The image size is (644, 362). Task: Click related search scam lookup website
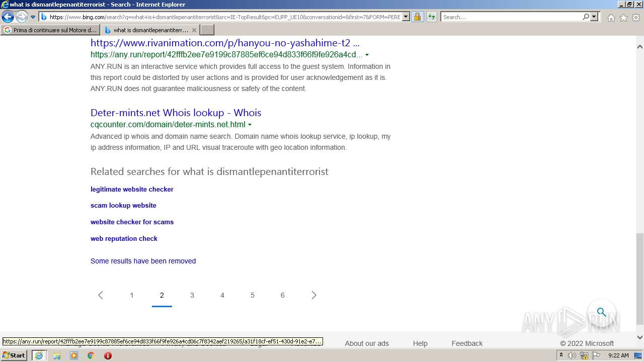(123, 205)
